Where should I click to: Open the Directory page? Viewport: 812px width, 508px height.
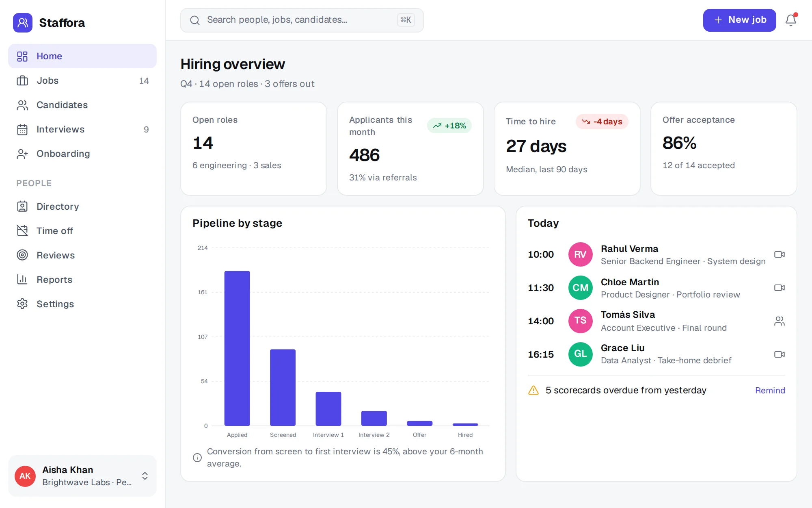tap(82, 206)
